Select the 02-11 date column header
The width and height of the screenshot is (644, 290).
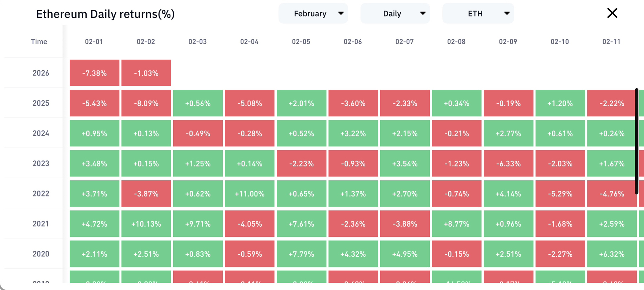click(x=611, y=42)
